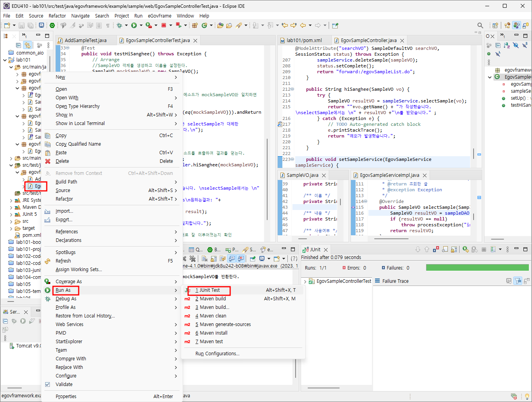Expand EgovSampleControllerTest in JUnit results
This screenshot has height=402, width=532.
click(305, 281)
